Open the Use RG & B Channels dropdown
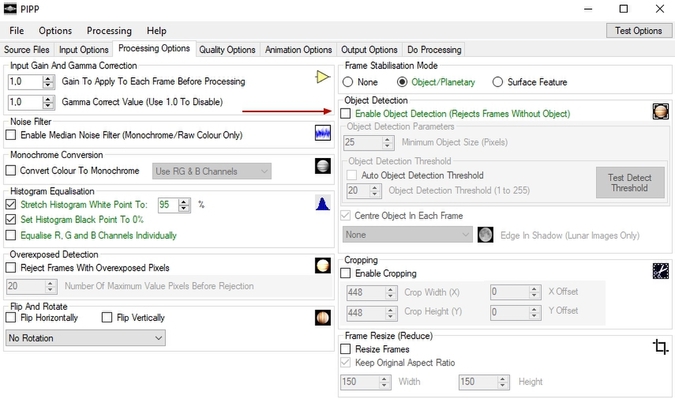 click(x=211, y=172)
